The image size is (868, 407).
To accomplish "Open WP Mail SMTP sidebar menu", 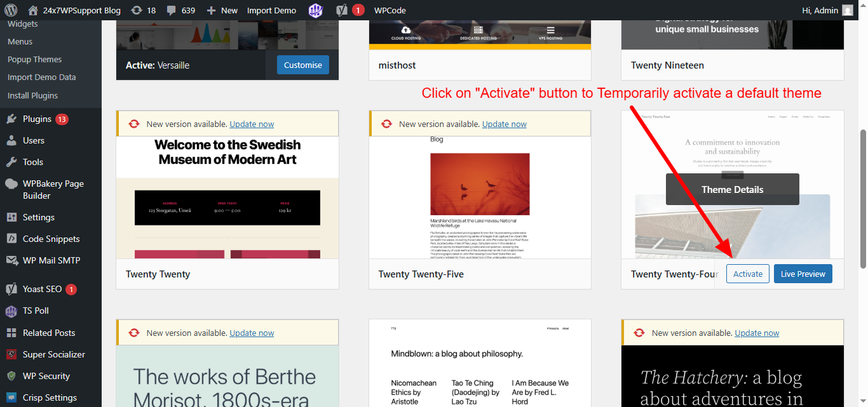I will (x=51, y=260).
